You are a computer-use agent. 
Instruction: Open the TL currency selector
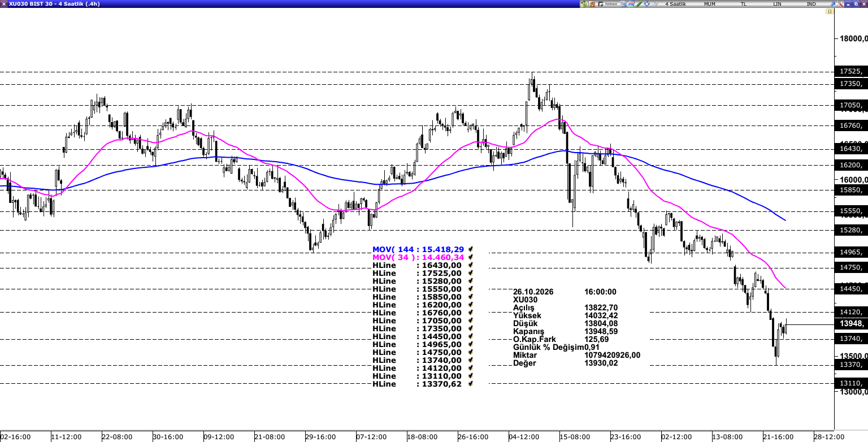tap(744, 4)
